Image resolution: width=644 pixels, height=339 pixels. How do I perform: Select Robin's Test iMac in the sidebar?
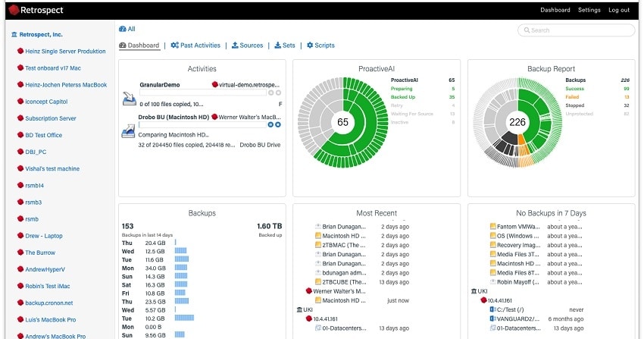click(47, 286)
